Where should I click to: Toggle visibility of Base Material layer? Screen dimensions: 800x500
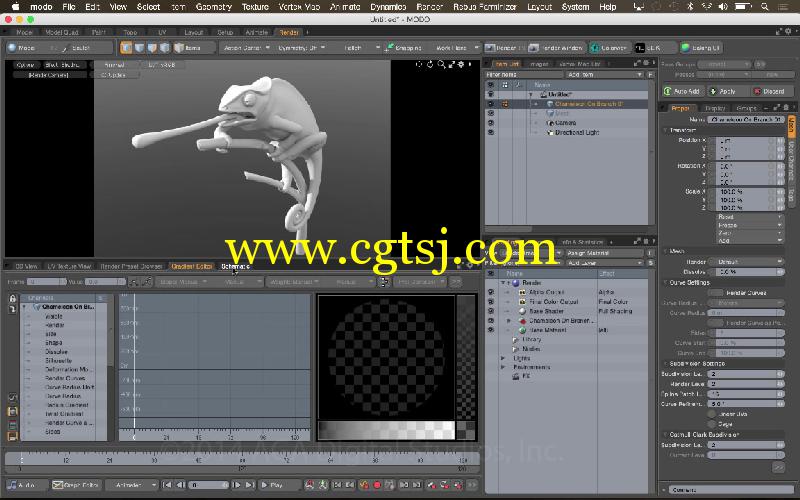click(x=491, y=330)
